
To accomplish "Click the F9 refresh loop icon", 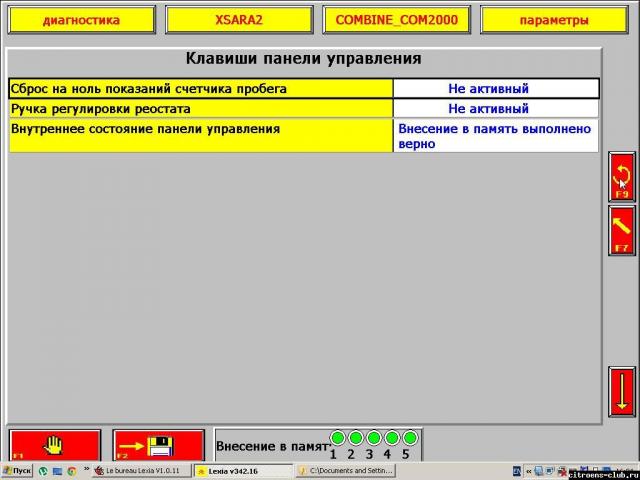I will [622, 177].
